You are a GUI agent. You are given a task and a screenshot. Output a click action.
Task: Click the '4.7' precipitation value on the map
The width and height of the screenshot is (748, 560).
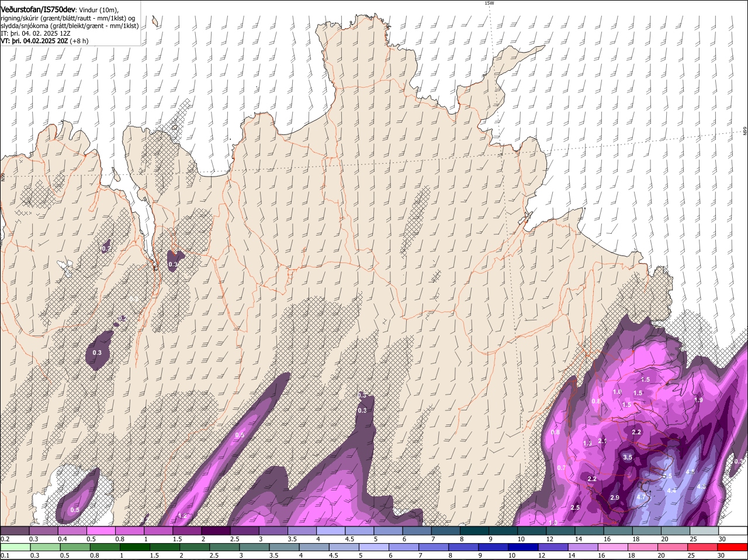640,497
